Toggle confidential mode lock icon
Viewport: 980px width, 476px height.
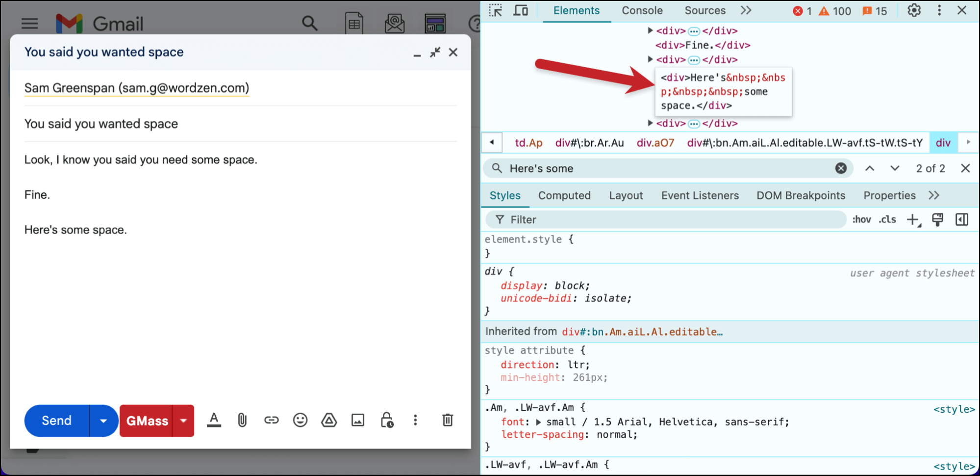click(x=387, y=420)
